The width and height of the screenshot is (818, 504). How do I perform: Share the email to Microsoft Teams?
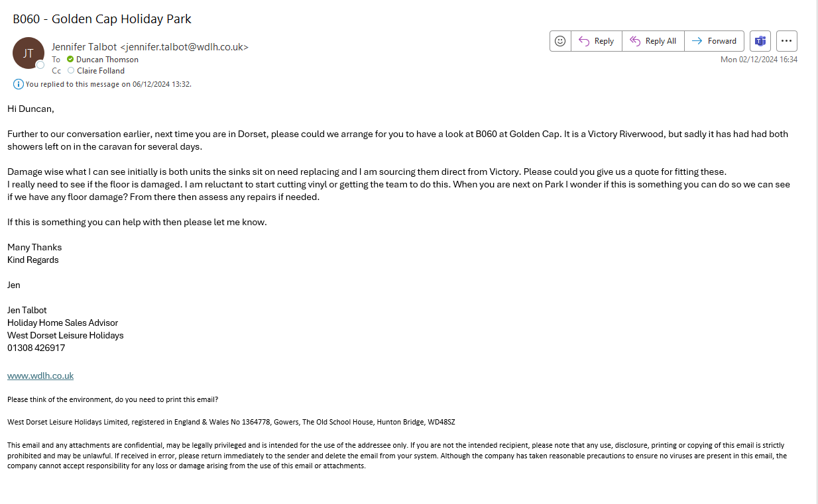point(760,41)
